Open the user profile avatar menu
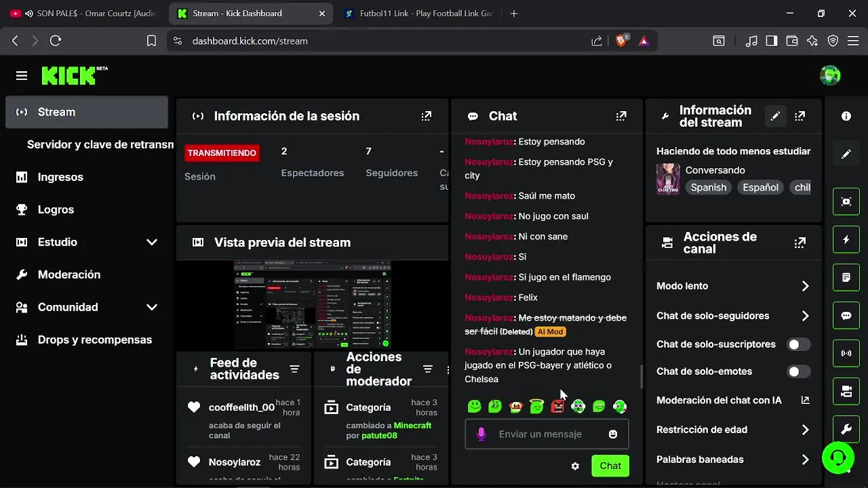Viewport: 868px width, 488px height. (830, 75)
